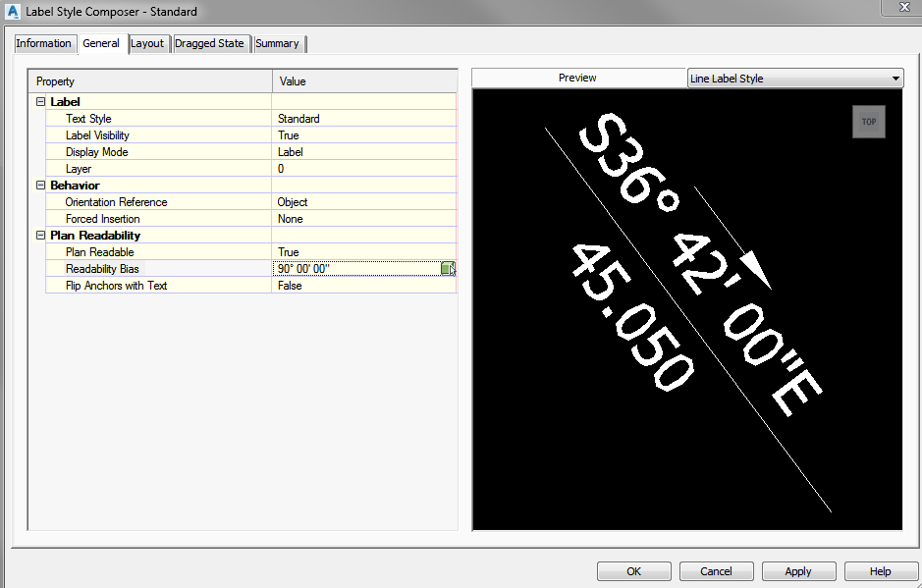Select the Information tab
Screen dimensions: 922x588
pyautogui.click(x=44, y=43)
